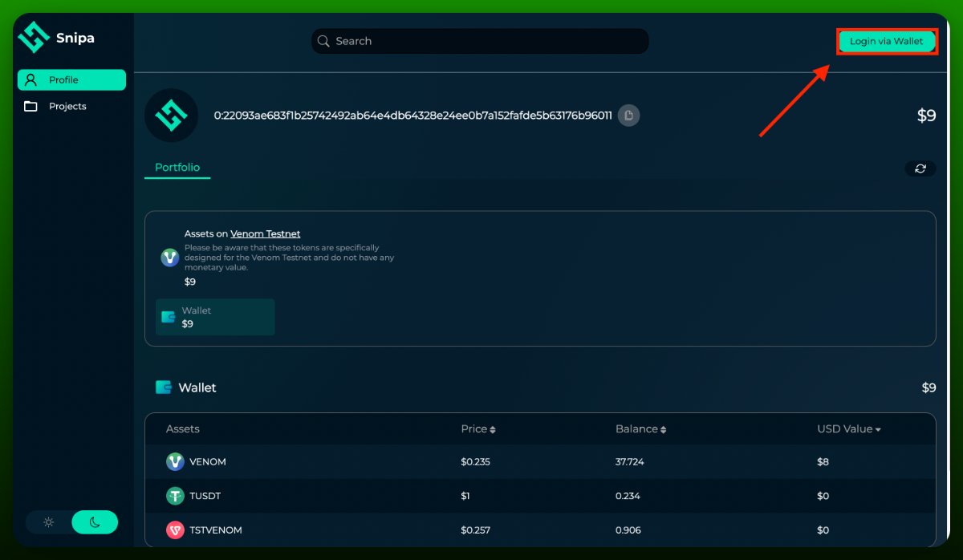Click Login via Wallet button

(x=887, y=41)
